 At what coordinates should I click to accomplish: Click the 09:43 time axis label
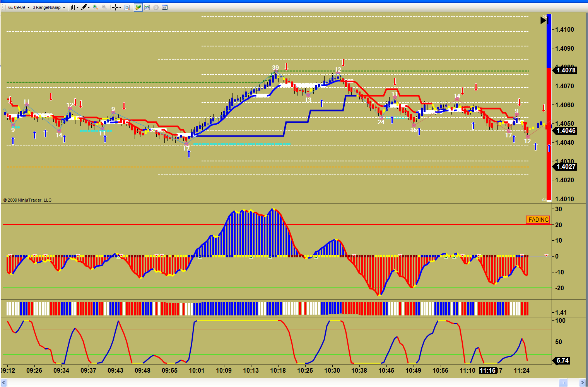pyautogui.click(x=115, y=370)
